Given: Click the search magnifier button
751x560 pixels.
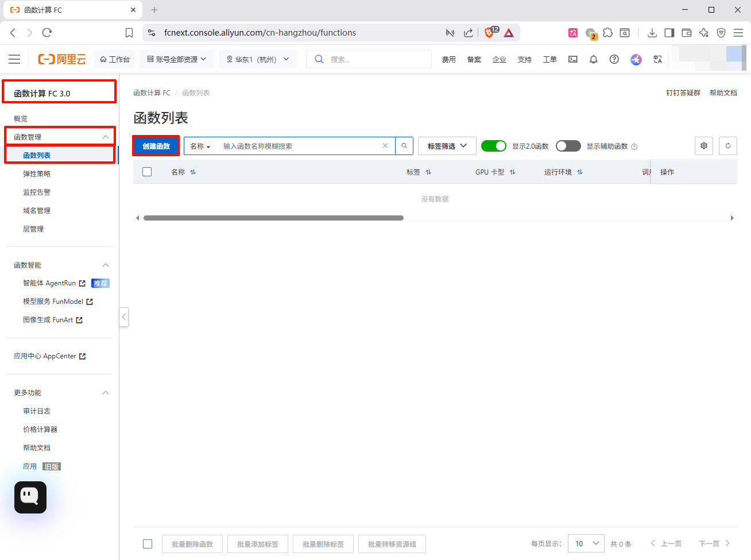Looking at the screenshot, I should [404, 146].
